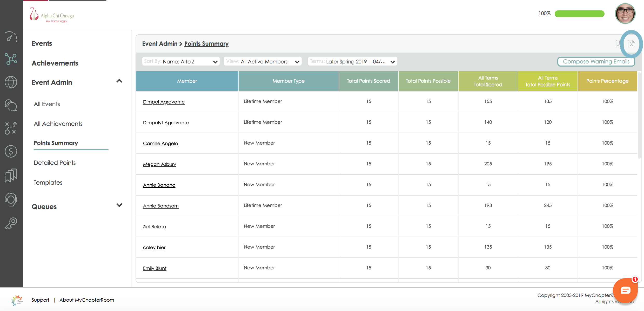Go to Detailed Points menu item
Viewport: 644px width, 311px height.
click(x=55, y=163)
